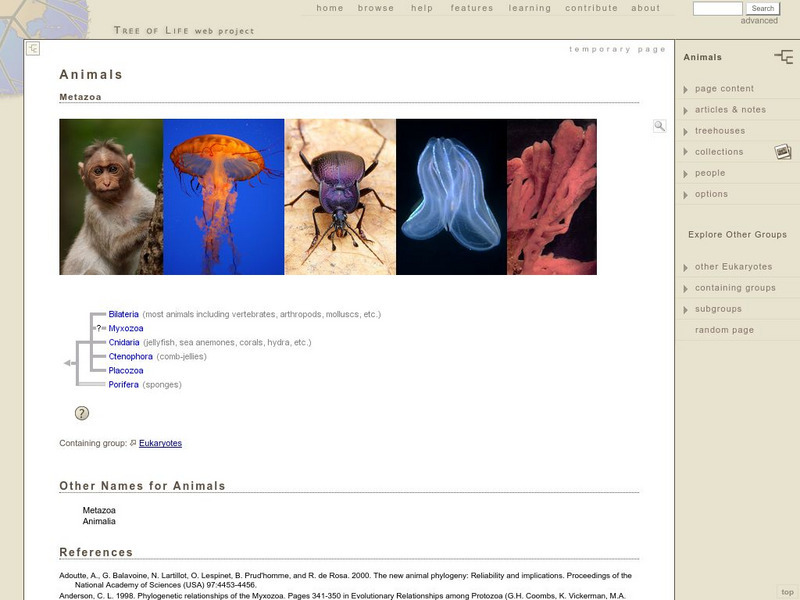Open the learning menu item

[529, 8]
